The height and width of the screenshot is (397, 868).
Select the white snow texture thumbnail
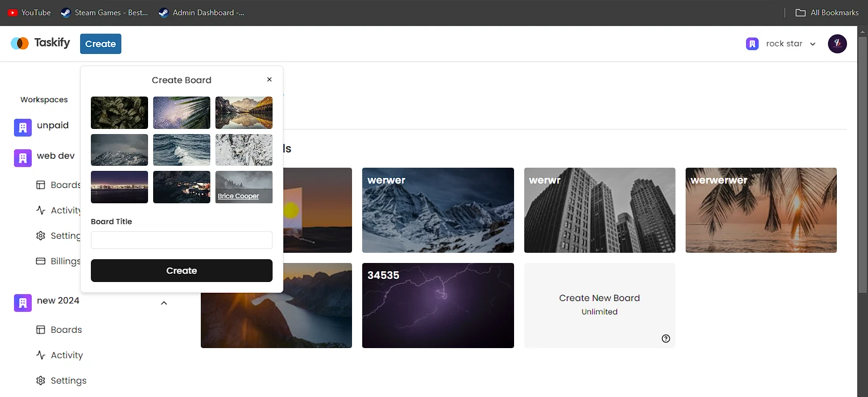tap(244, 150)
